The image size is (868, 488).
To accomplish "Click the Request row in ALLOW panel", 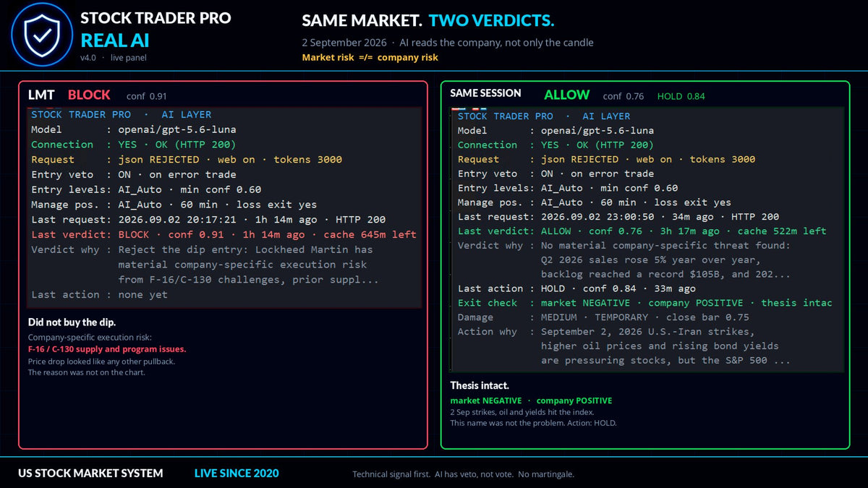I will tap(606, 160).
